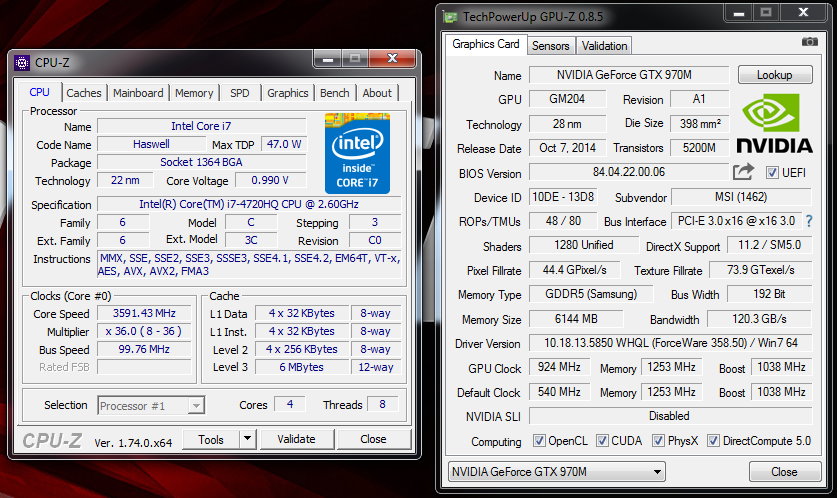Click the Bus Speed value 99.76 MHz
837x498 pixels.
pos(144,349)
